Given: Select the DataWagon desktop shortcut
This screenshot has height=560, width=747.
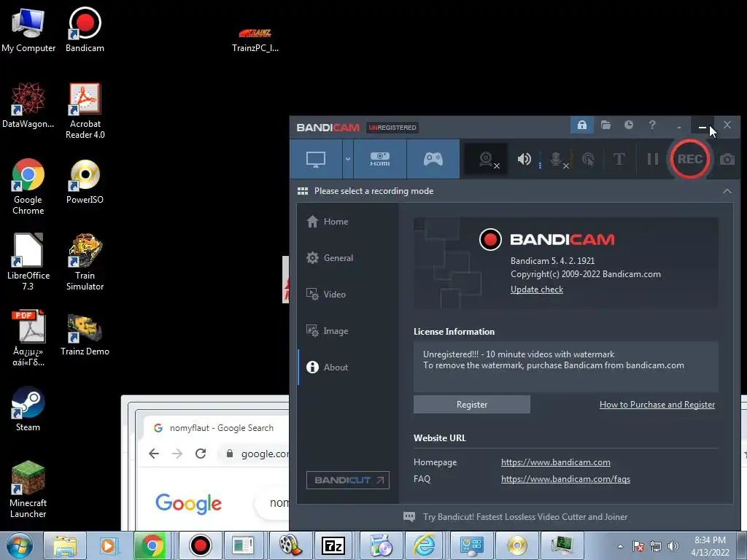Looking at the screenshot, I should coord(28,105).
